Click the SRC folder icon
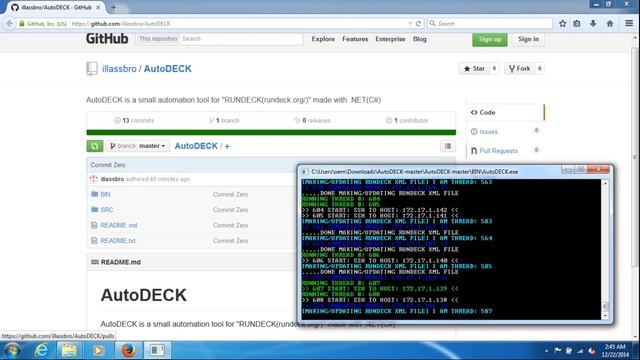This screenshot has width=640, height=360. click(x=95, y=209)
